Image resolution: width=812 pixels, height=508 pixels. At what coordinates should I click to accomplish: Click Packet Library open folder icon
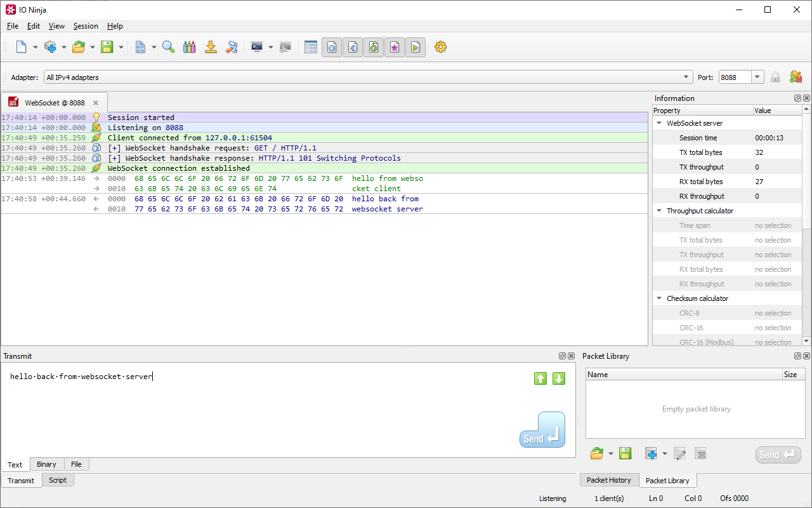(596, 453)
